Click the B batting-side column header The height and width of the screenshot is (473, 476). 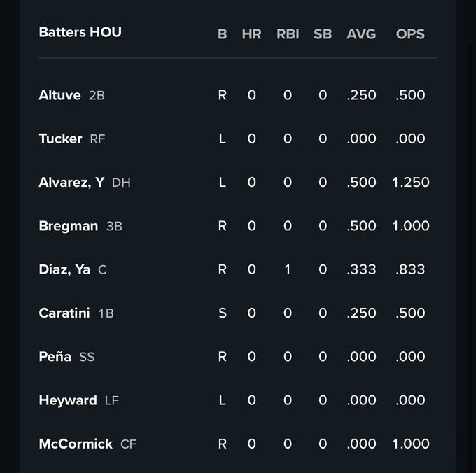[x=223, y=34]
